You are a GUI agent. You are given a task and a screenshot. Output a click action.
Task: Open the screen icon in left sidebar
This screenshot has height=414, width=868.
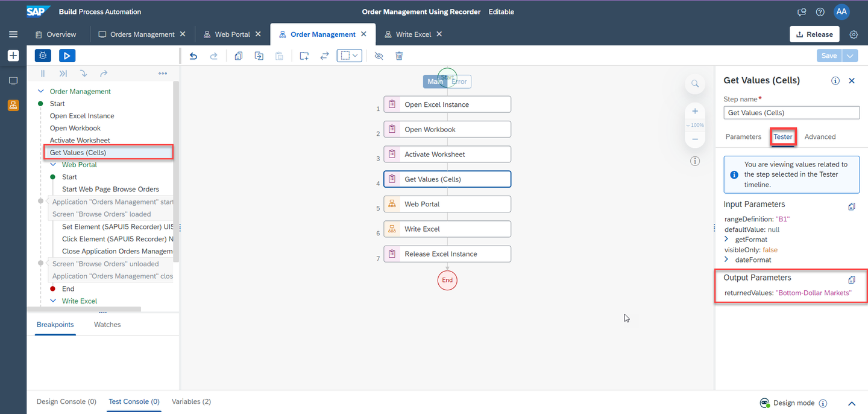(x=13, y=80)
